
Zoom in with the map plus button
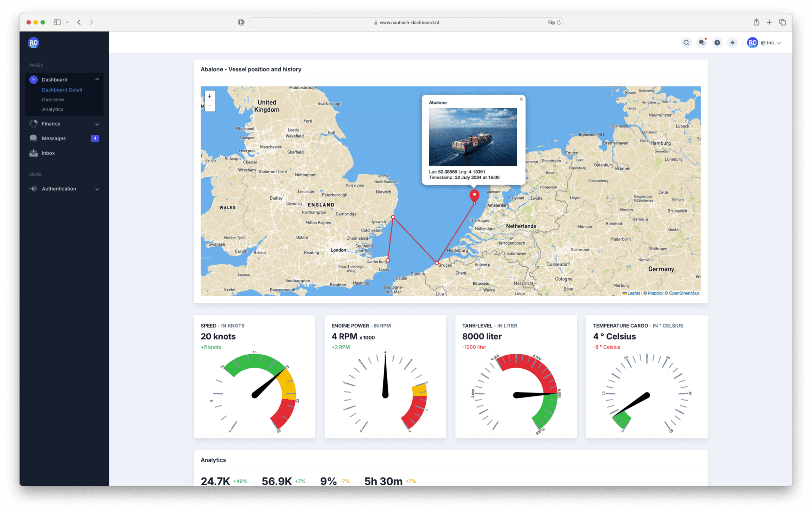pyautogui.click(x=210, y=96)
